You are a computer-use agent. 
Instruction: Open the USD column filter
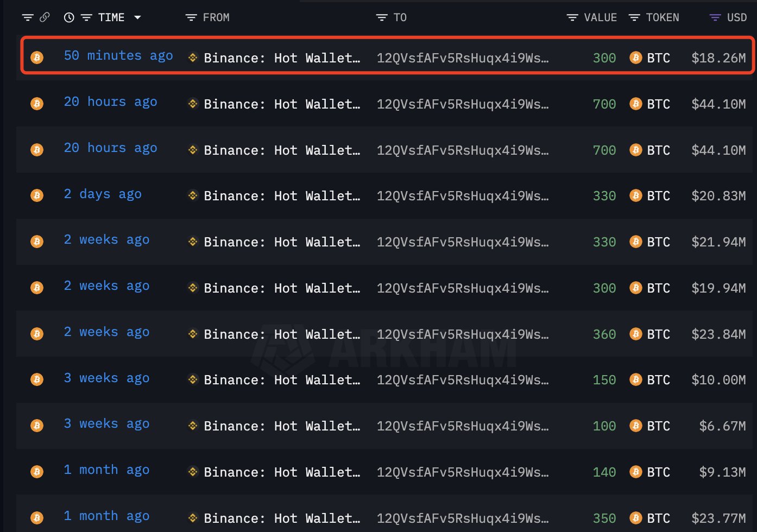tap(715, 18)
